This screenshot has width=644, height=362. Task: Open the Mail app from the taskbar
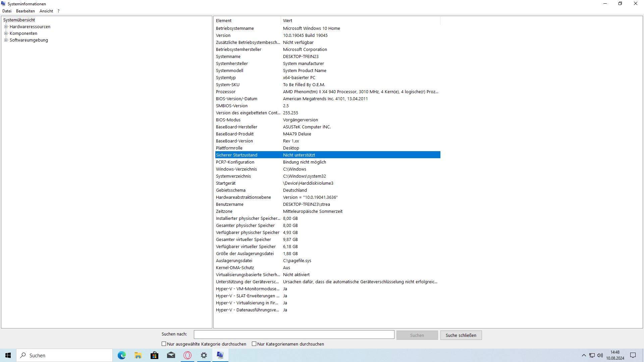click(171, 355)
